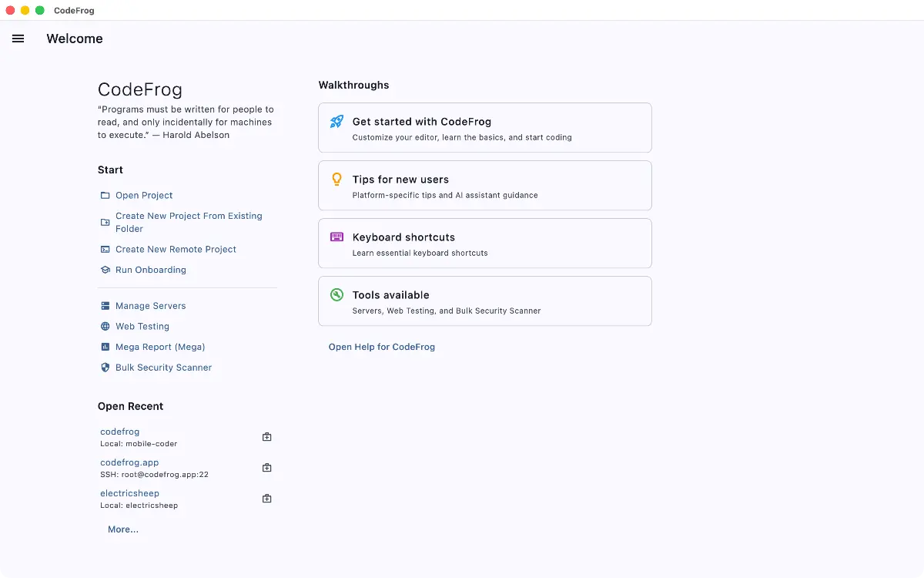Click the folder icon beside Open Project

point(105,196)
